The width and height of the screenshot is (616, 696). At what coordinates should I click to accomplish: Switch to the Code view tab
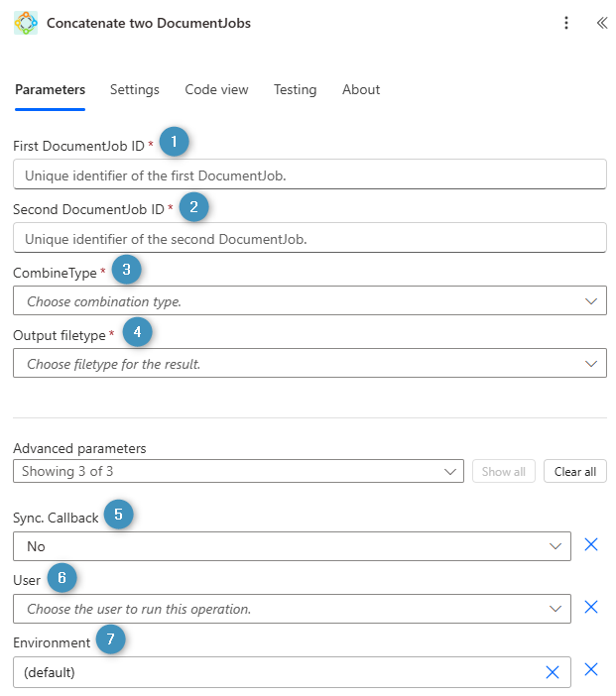click(216, 89)
